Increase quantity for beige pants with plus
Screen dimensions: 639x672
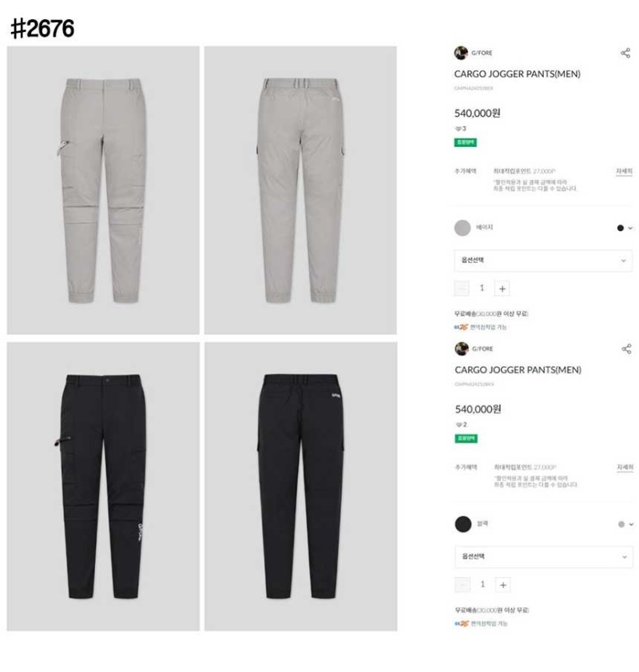pos(502,288)
